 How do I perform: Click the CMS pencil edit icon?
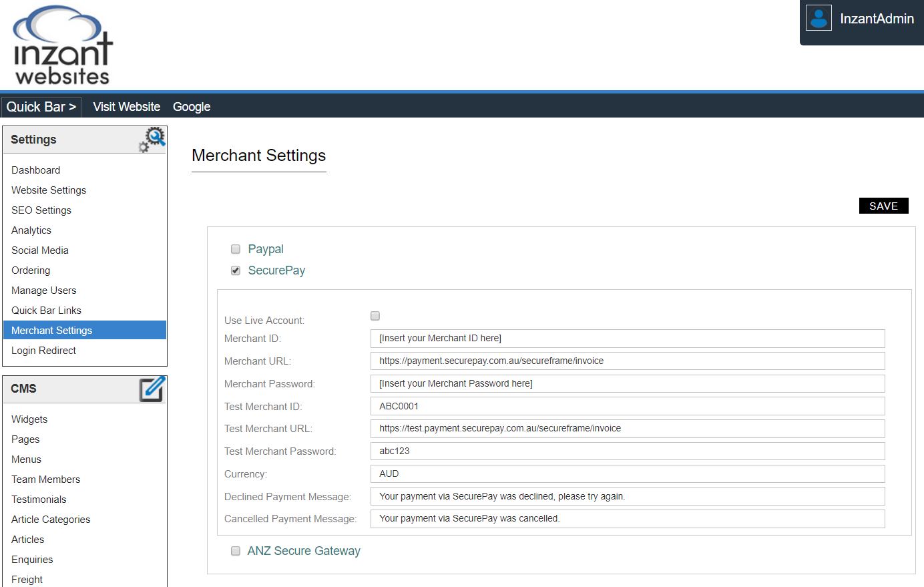[152, 389]
